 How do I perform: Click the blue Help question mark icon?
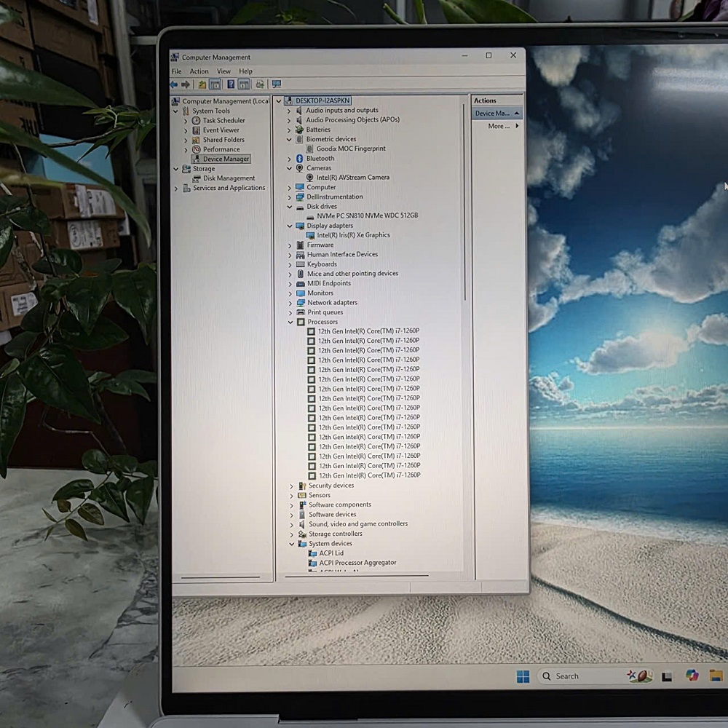(231, 84)
